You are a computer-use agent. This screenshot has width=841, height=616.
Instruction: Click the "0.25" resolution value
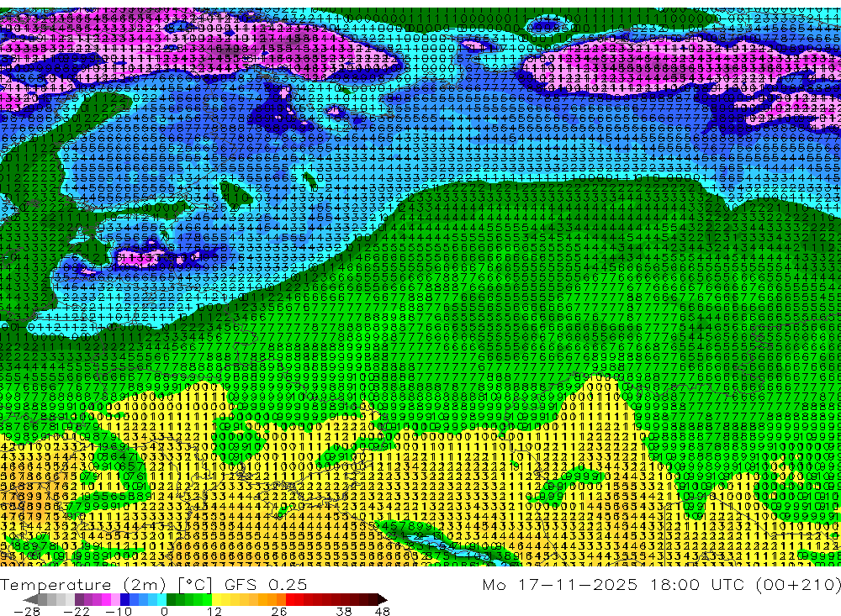(288, 585)
